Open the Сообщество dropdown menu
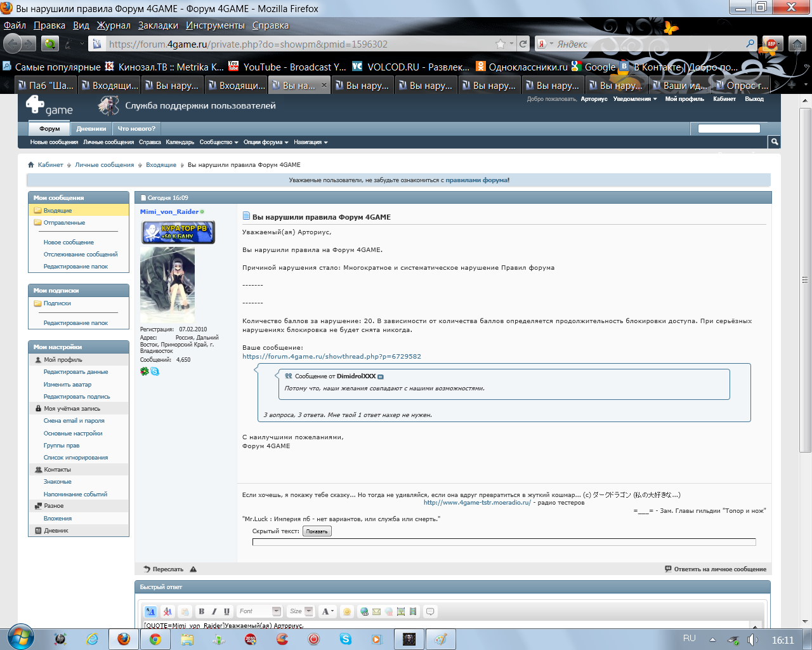The image size is (812, 650). tap(219, 142)
